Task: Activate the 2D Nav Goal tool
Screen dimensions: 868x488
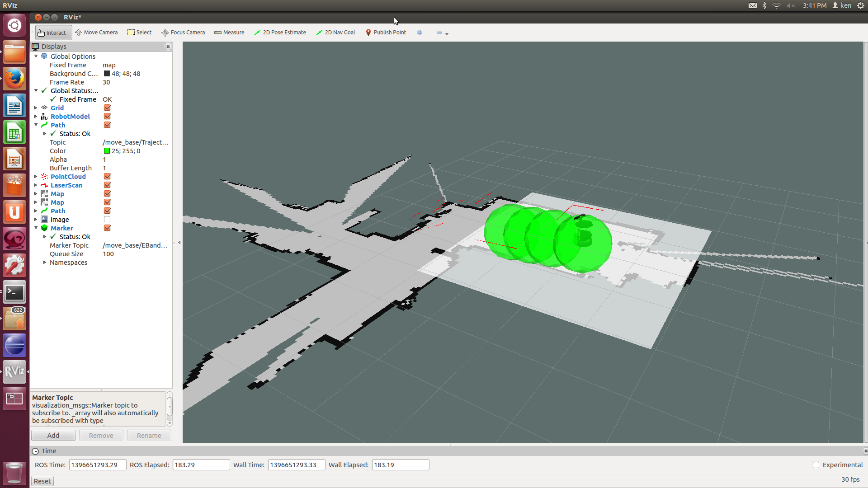Action: [335, 33]
